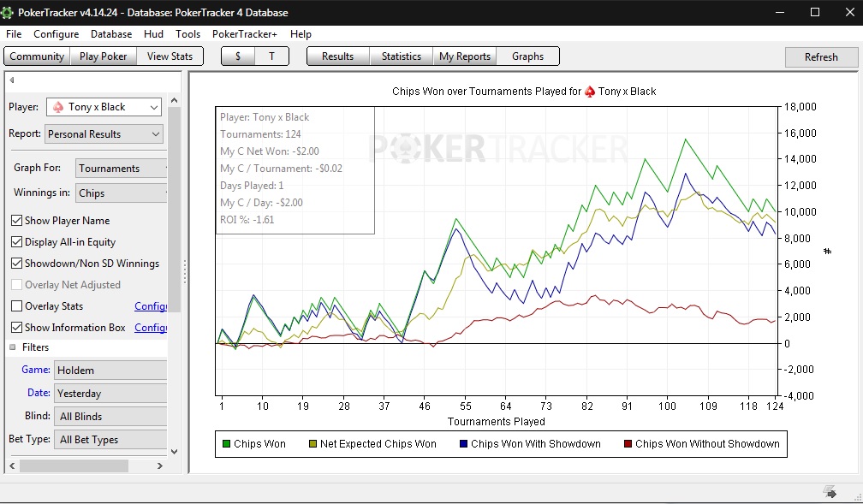The width and height of the screenshot is (863, 504).
Task: Open the Player dropdown Tony x Black
Action: (104, 107)
